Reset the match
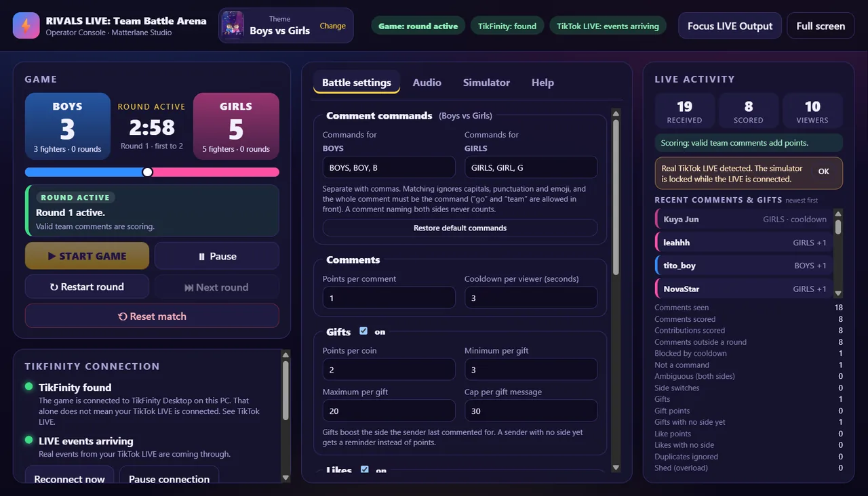 pos(152,316)
